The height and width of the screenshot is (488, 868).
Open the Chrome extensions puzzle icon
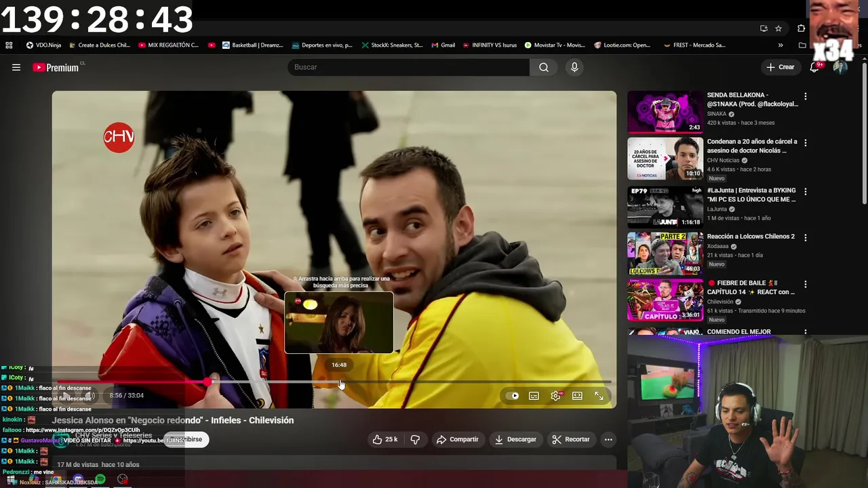[x=802, y=28]
